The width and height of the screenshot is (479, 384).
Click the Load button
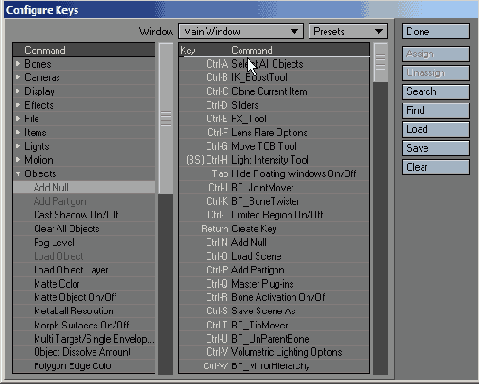(436, 129)
